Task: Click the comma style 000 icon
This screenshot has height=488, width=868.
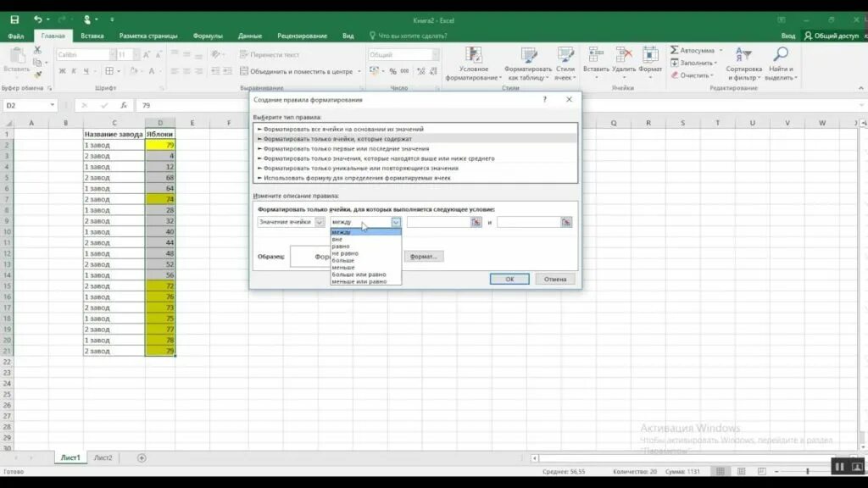Action: click(404, 71)
